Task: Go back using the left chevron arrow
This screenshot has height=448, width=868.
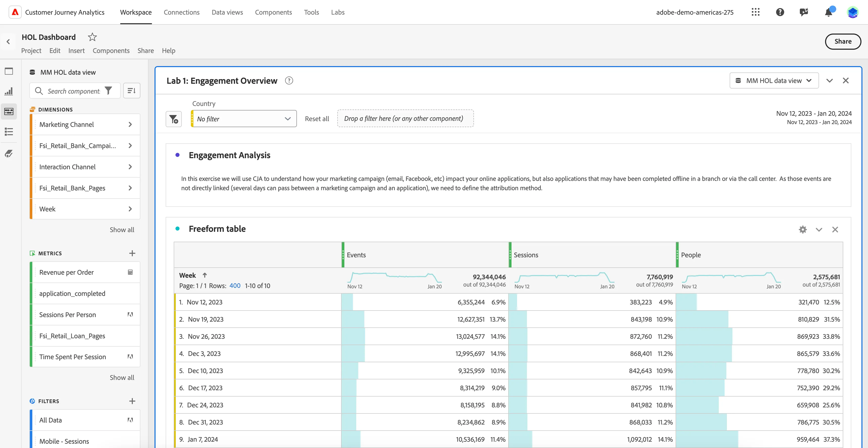Action: (x=8, y=42)
